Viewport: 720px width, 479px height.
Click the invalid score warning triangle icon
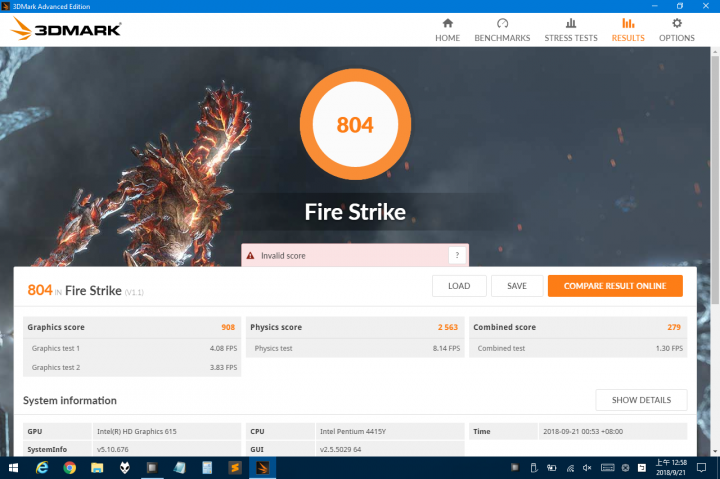[250, 256]
